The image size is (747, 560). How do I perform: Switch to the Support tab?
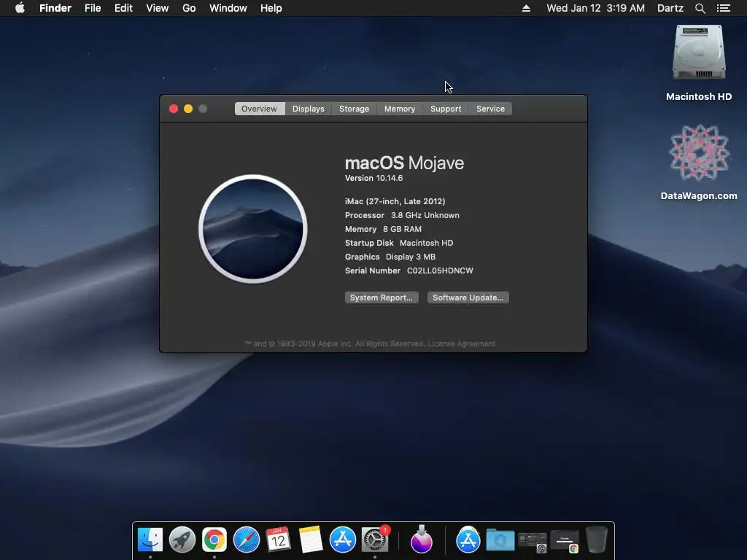[446, 109]
